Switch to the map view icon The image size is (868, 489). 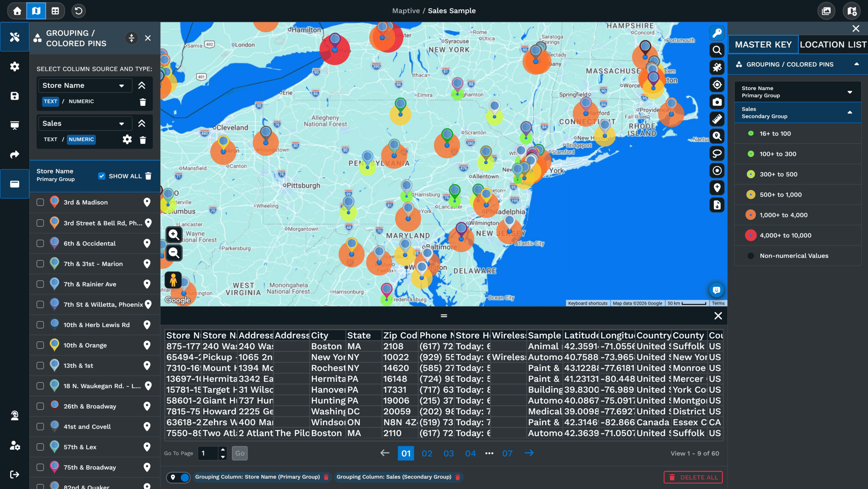tap(36, 11)
